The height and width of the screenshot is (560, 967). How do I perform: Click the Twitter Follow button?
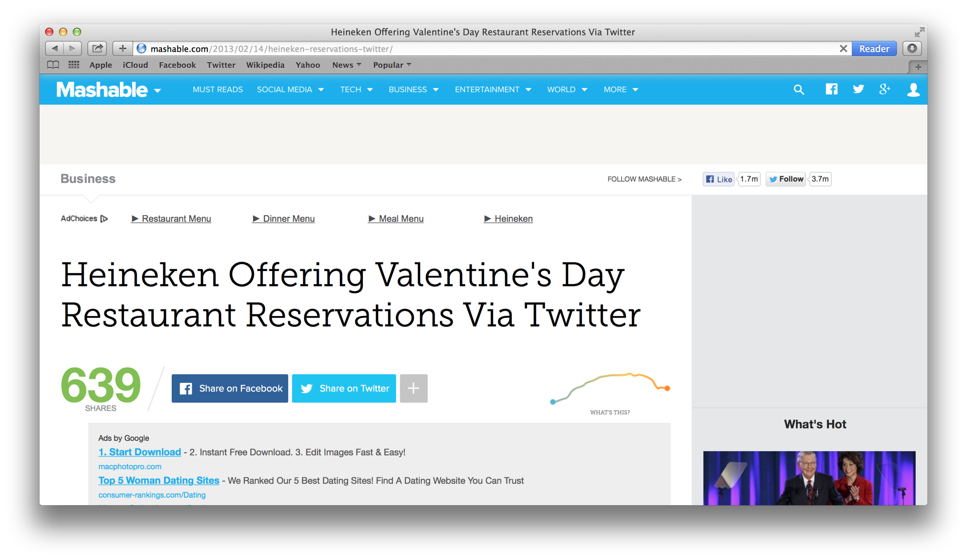coord(786,179)
